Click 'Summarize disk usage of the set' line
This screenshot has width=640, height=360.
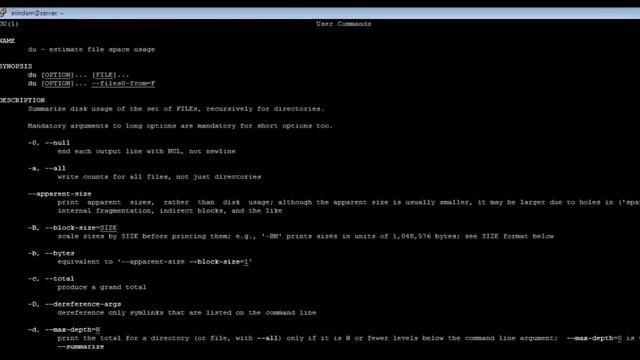tap(176, 109)
